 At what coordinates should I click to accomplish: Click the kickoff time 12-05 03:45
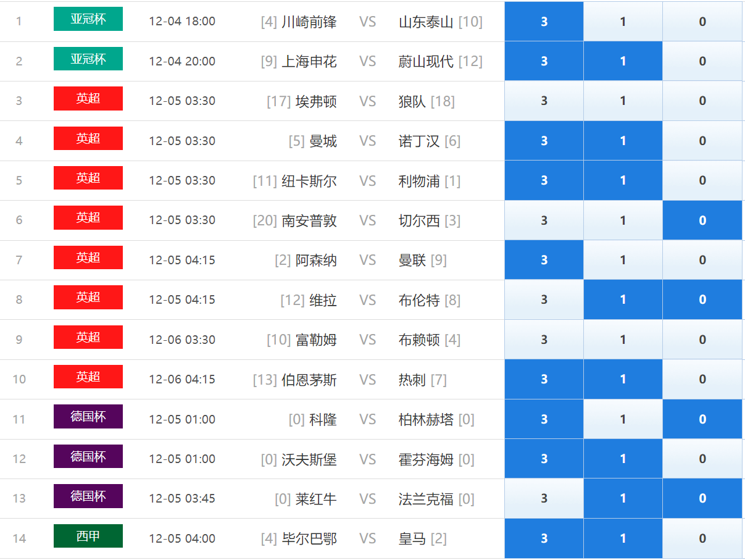point(182,498)
